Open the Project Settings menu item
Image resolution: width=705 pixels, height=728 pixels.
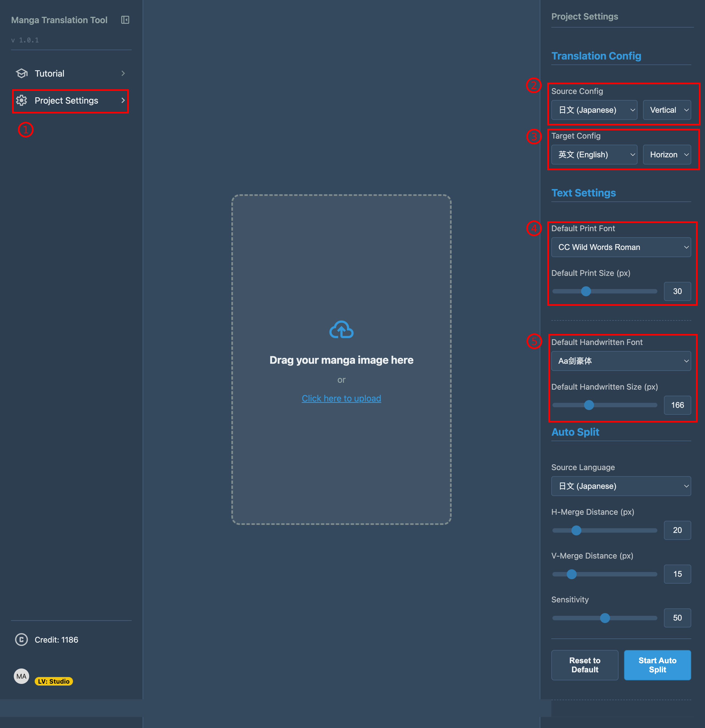coord(71,101)
